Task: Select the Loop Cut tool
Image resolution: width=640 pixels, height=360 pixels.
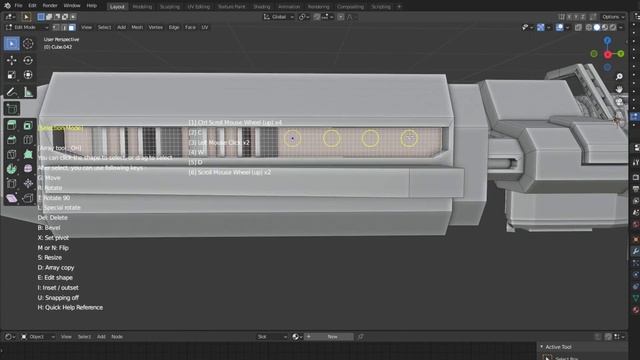Action: [28, 140]
